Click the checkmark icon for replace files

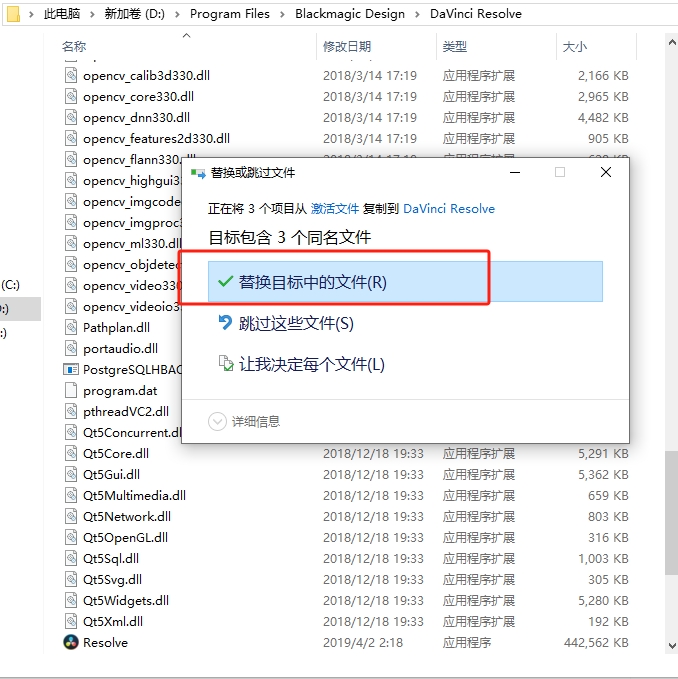coord(224,282)
